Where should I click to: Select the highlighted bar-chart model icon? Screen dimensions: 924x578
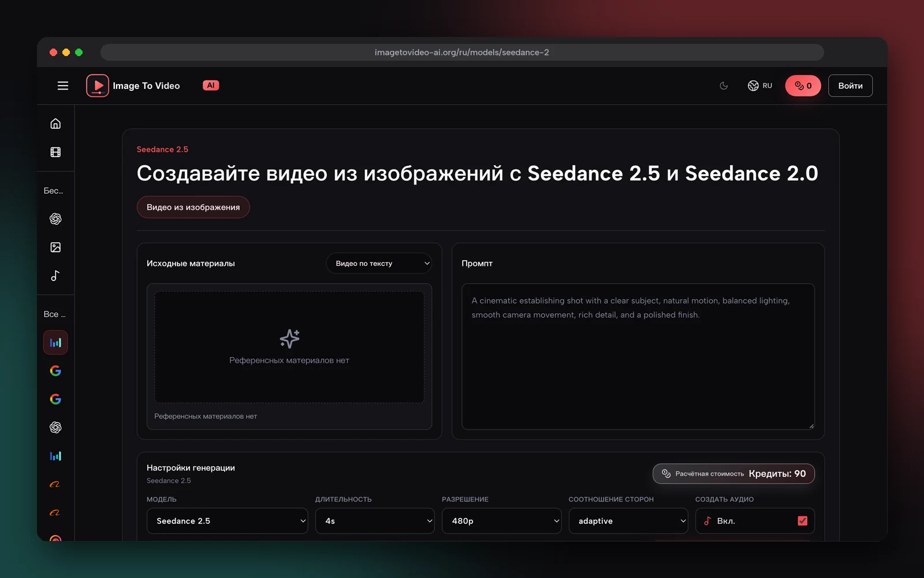(55, 343)
